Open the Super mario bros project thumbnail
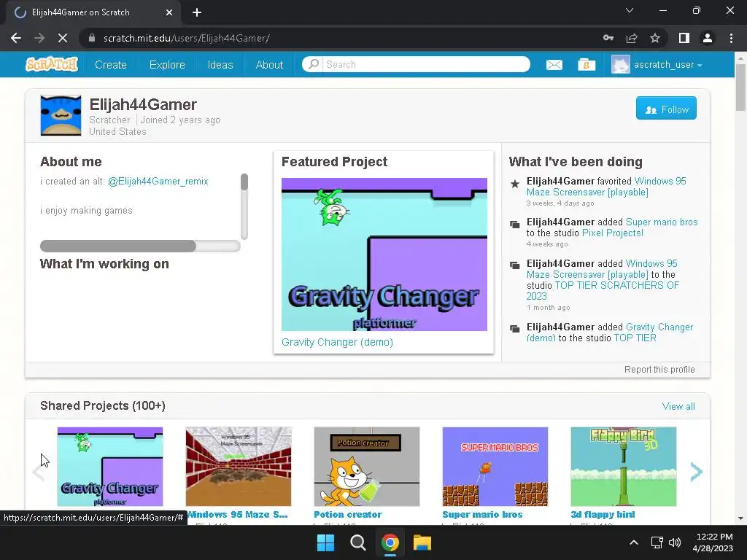This screenshot has height=560, width=747. (495, 467)
